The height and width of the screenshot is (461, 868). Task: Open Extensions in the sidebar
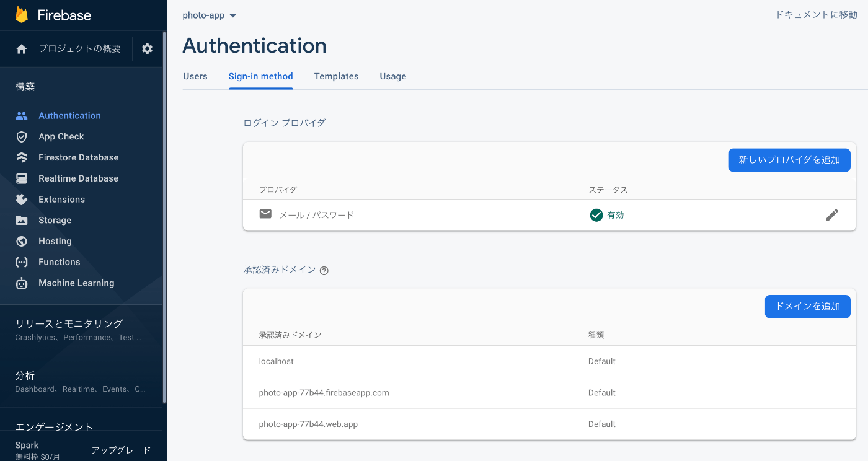[62, 200]
